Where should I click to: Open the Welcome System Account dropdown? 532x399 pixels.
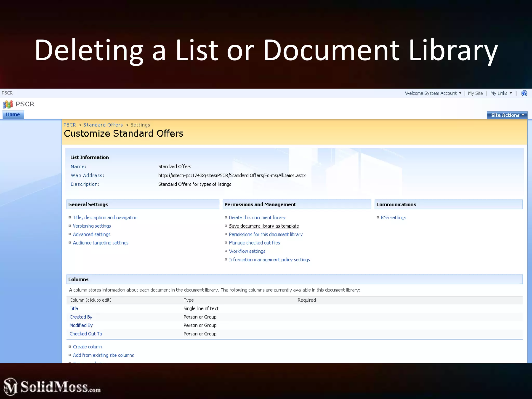pos(433,93)
